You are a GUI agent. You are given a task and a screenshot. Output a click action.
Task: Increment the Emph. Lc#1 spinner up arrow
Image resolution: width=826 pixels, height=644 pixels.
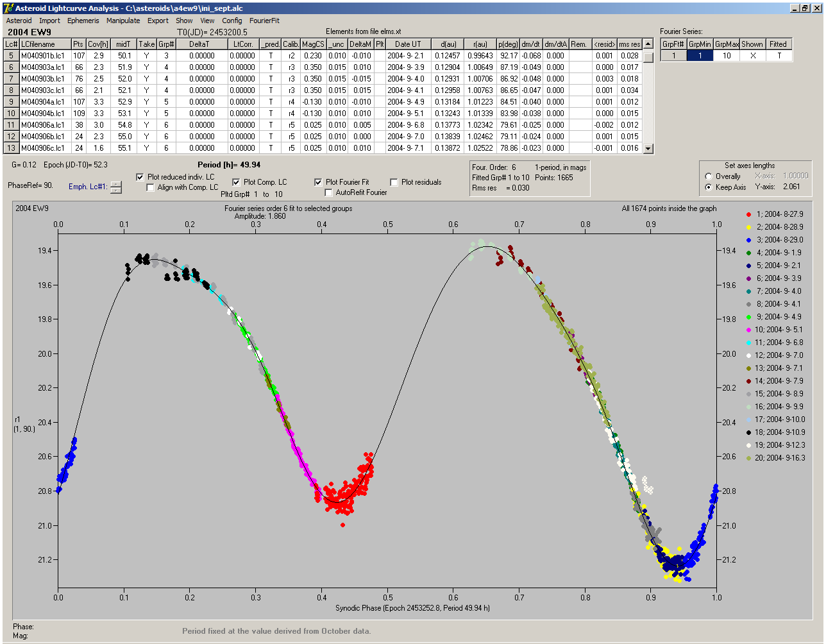pyautogui.click(x=115, y=184)
